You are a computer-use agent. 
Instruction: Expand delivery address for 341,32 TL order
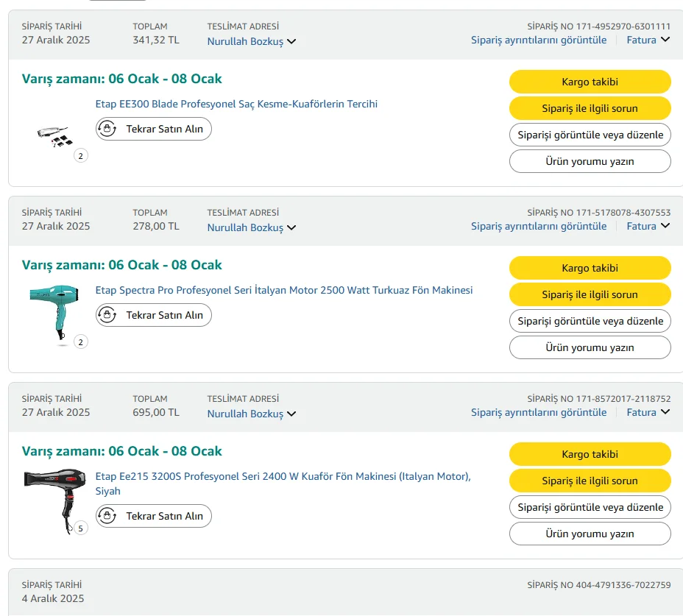point(252,42)
